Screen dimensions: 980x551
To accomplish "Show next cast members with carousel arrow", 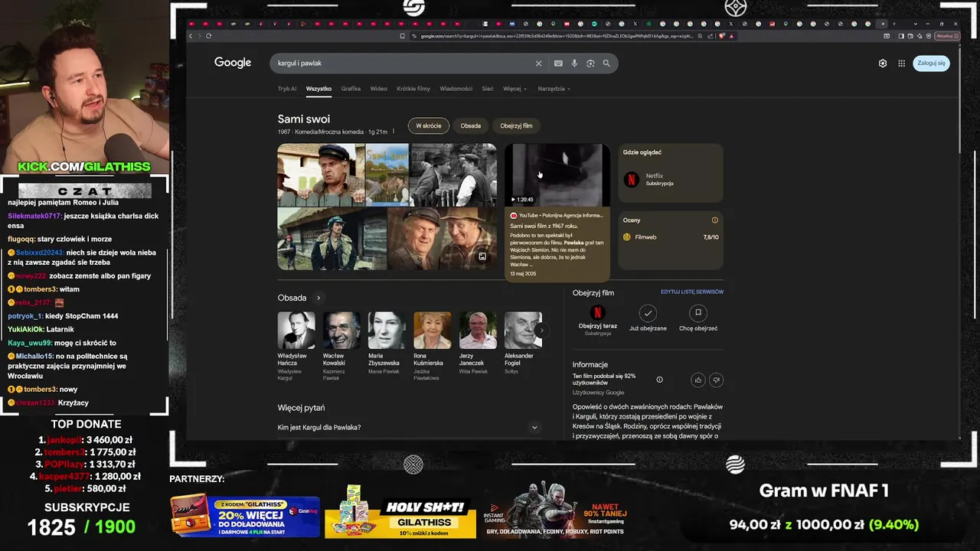I will click(541, 331).
